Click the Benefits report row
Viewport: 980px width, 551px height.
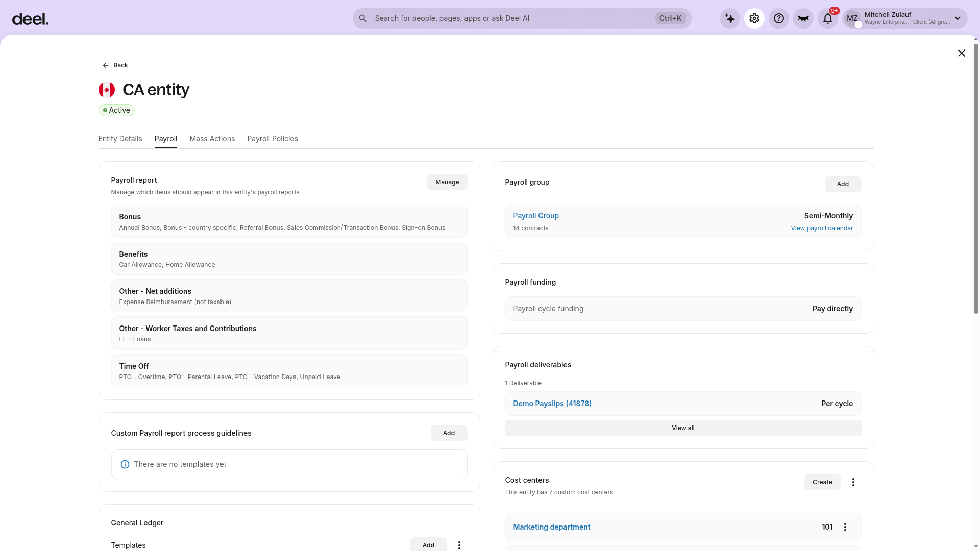(289, 259)
